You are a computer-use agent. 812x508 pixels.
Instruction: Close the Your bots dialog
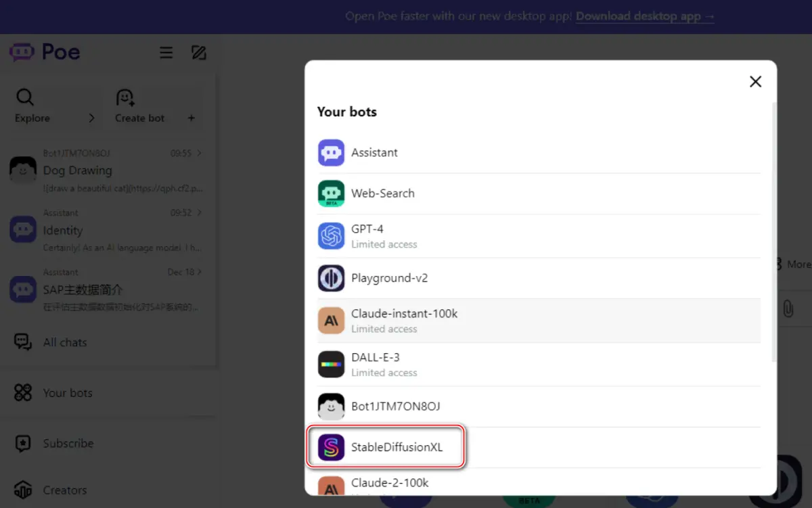(x=756, y=82)
